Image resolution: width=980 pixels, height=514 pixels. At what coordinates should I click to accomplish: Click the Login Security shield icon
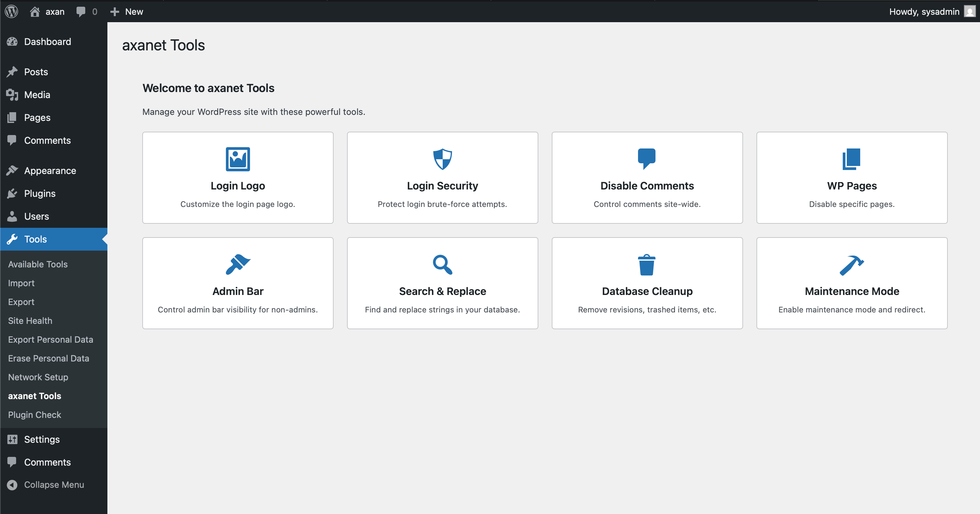click(442, 159)
